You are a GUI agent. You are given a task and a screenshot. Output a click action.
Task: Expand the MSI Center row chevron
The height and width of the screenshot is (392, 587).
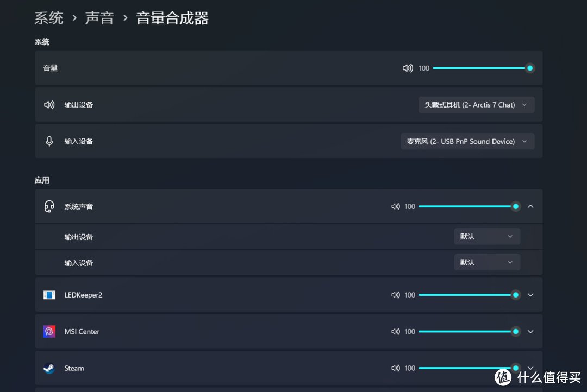tap(530, 331)
